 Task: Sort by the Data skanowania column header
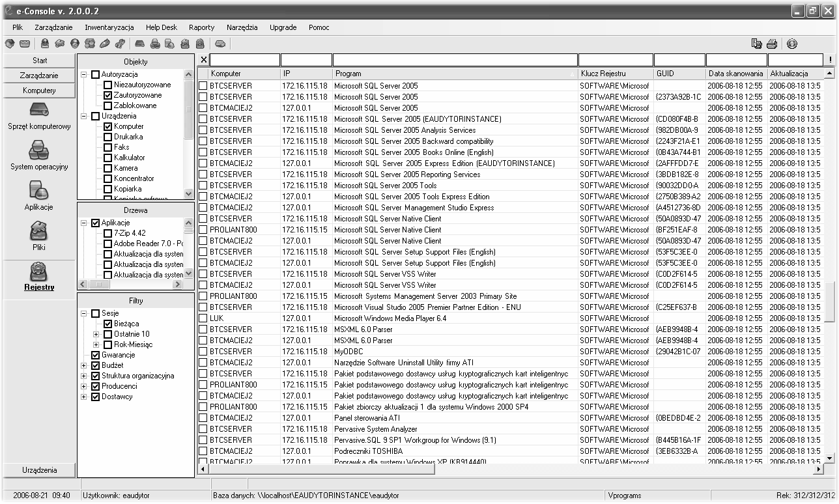736,74
